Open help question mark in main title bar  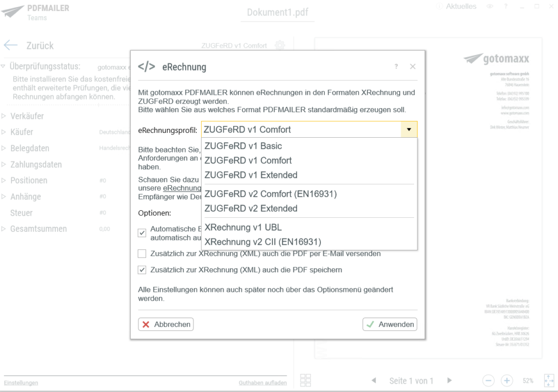(506, 7)
